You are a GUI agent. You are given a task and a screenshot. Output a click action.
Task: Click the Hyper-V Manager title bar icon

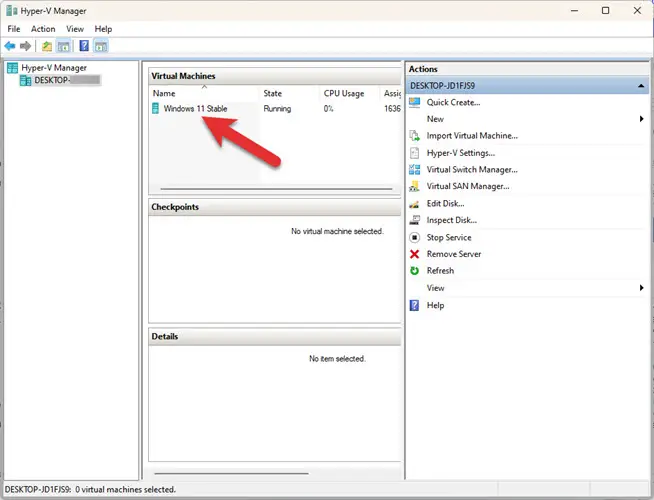point(12,10)
